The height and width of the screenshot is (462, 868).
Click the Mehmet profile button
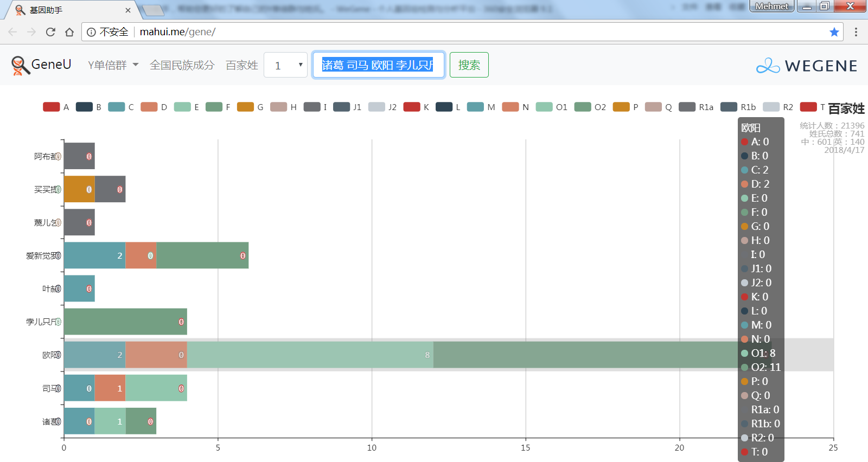[x=771, y=6]
